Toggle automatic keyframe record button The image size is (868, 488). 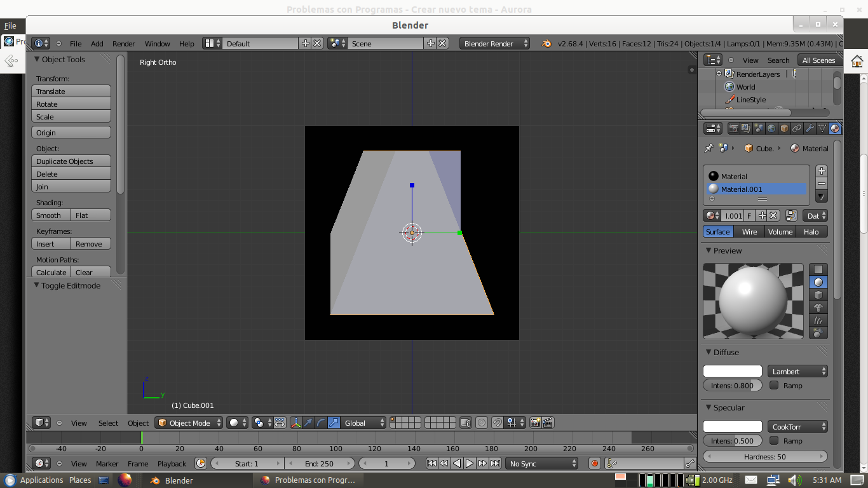click(x=595, y=463)
